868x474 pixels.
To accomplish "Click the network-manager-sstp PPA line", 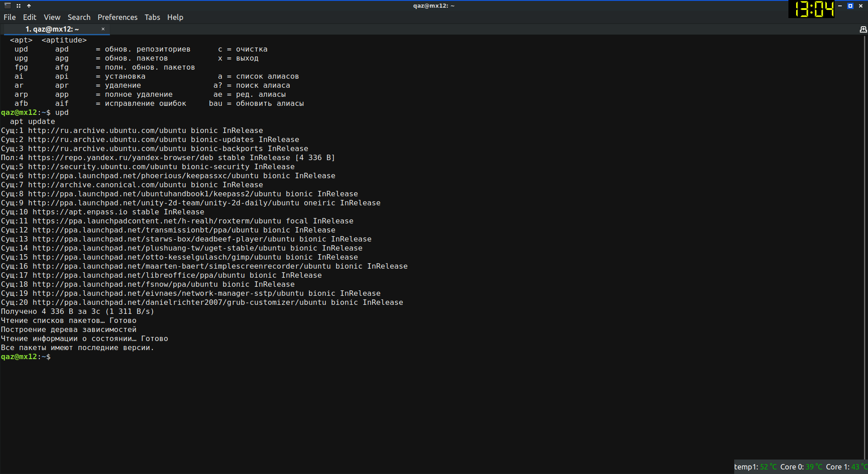I will pos(191,293).
